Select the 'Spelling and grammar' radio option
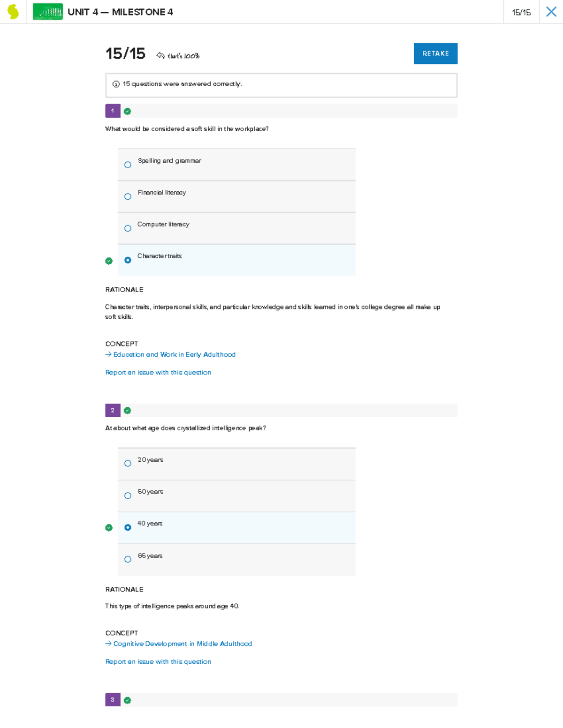563x728 pixels. pyautogui.click(x=128, y=165)
